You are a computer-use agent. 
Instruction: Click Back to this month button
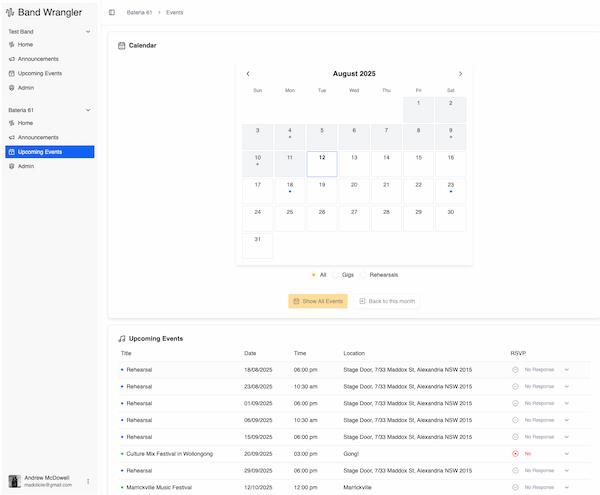pos(385,301)
